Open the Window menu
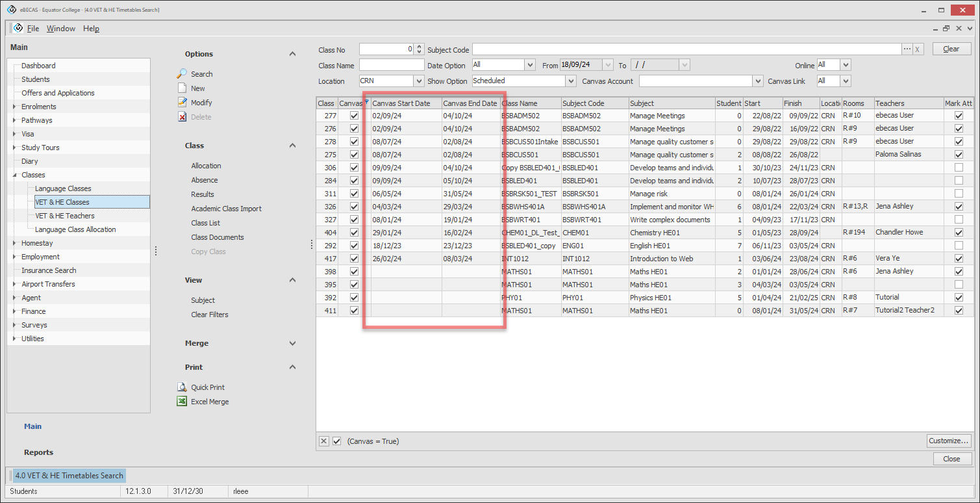The image size is (980, 503). pyautogui.click(x=61, y=29)
